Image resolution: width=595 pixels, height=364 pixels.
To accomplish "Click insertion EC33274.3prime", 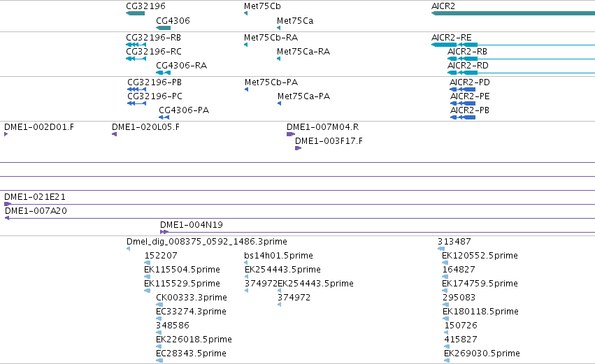I will [191, 312].
